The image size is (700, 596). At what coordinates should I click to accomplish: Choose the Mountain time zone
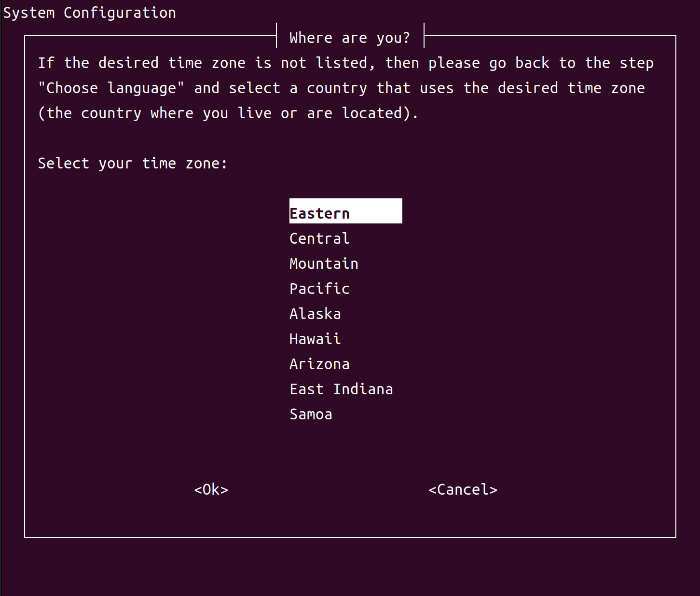pos(323,263)
